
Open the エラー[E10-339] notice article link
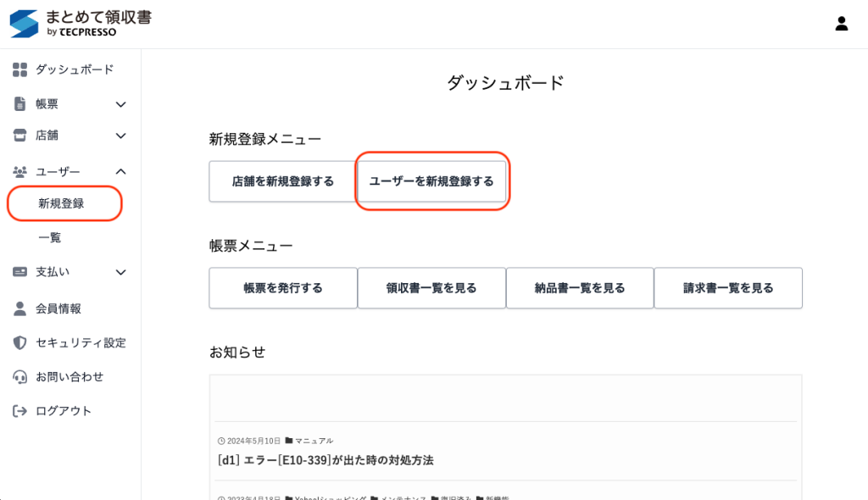(325, 460)
